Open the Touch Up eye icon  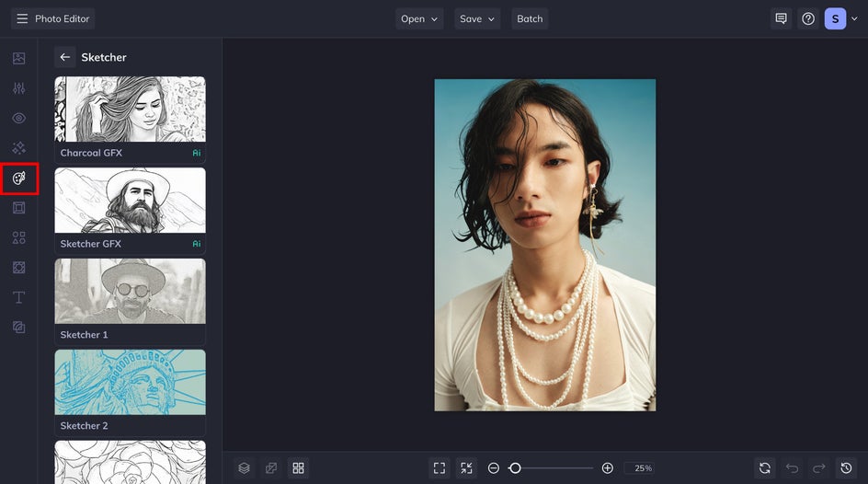click(18, 118)
